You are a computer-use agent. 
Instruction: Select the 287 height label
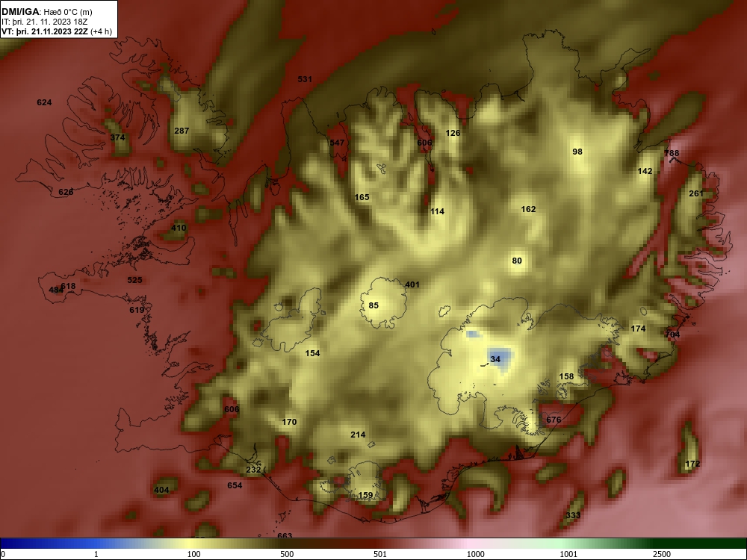coord(182,131)
